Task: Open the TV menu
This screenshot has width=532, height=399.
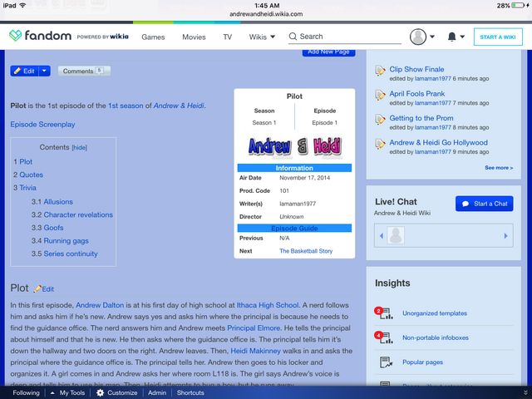Action: point(227,37)
